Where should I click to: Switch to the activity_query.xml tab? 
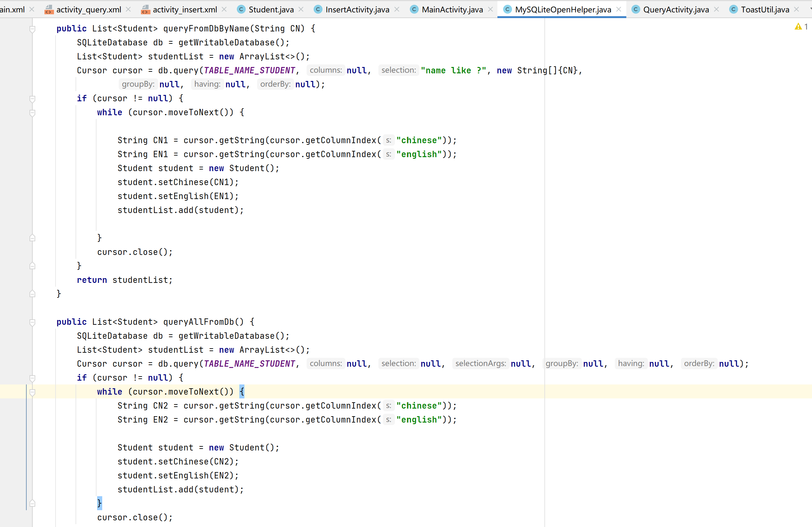click(x=88, y=10)
